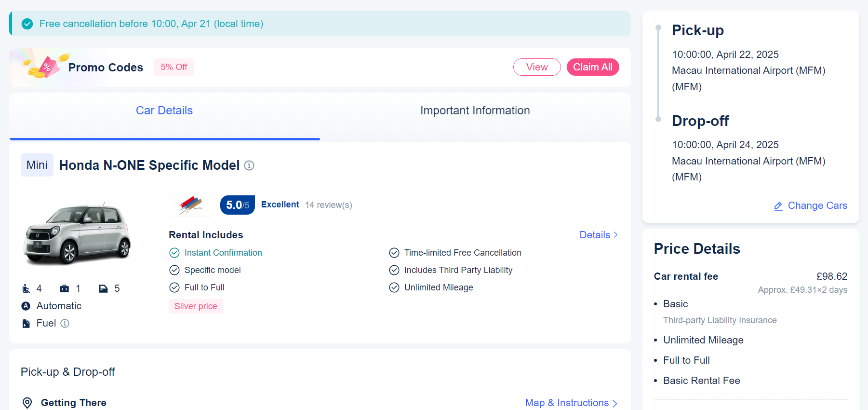Click the rental supplier logo

[191, 205]
